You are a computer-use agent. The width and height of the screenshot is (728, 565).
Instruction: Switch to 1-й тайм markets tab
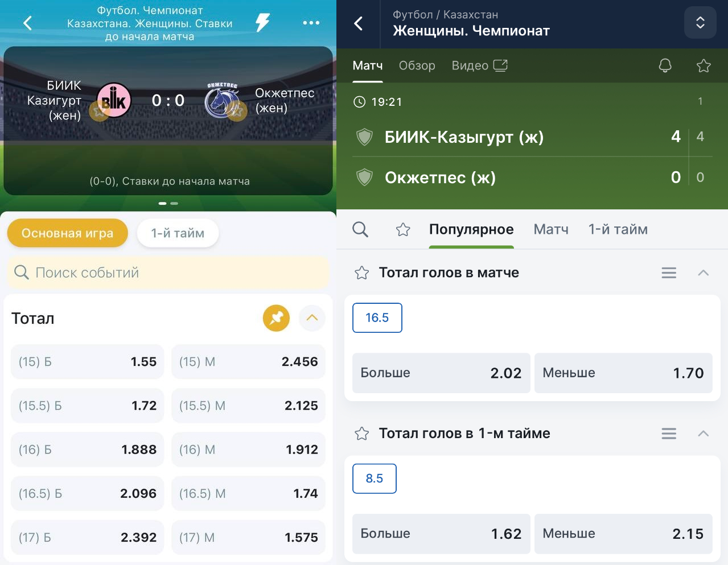coord(618,229)
